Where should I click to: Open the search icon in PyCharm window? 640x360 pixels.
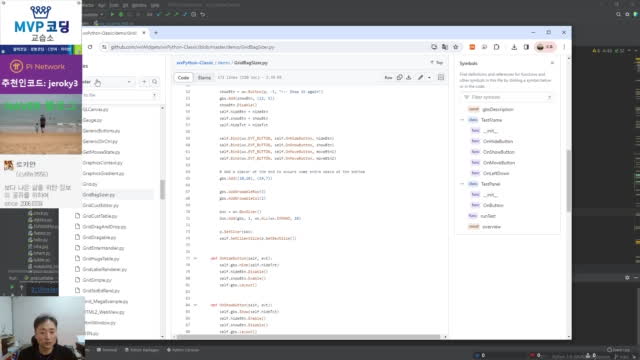point(618,14)
